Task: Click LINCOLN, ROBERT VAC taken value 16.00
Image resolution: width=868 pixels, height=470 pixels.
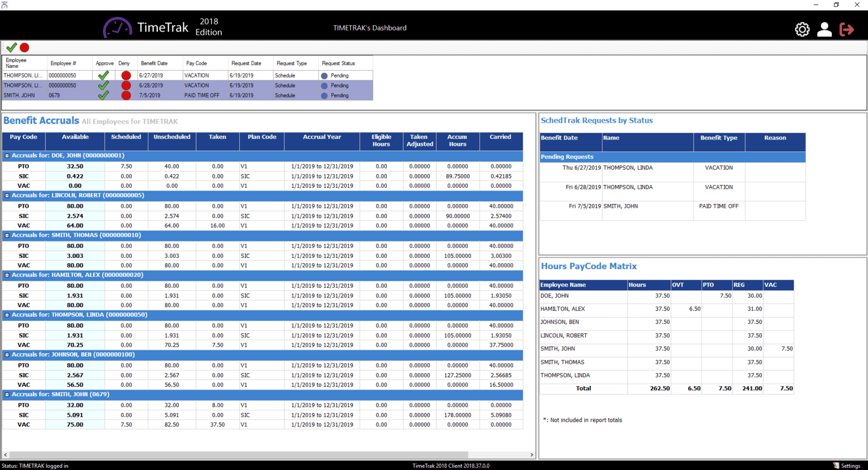Action: coord(218,226)
